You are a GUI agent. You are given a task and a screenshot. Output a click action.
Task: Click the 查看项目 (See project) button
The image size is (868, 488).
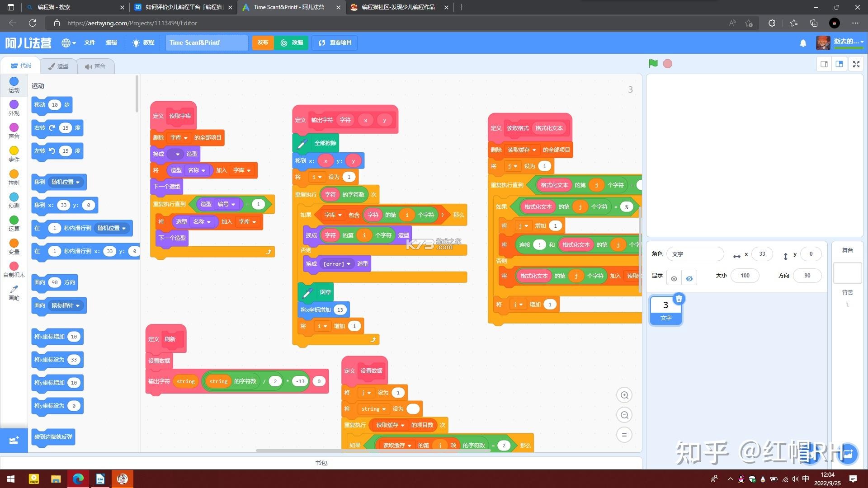[x=335, y=42]
